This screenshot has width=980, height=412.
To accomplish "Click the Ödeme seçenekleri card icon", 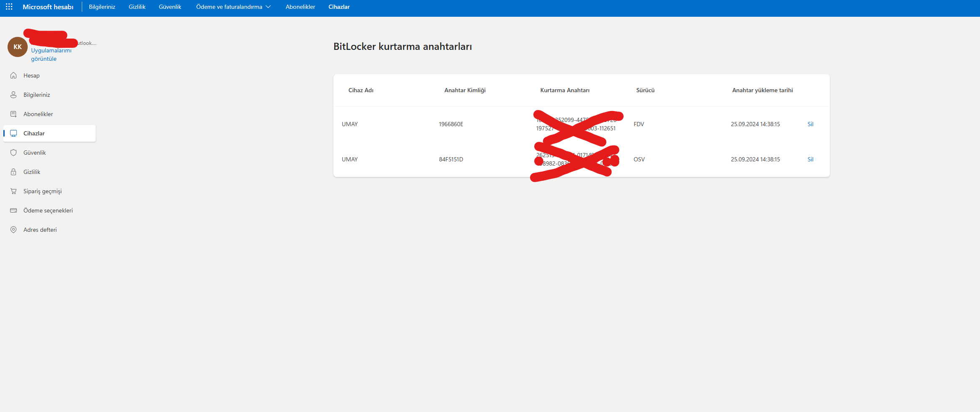I will 13,210.
